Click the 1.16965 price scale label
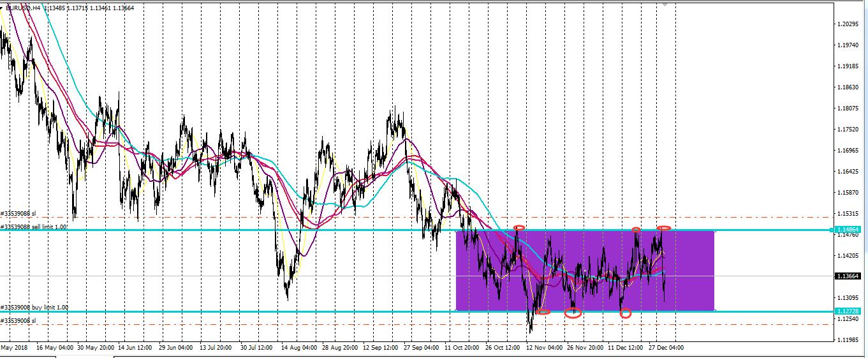This screenshot has height=358, width=868. tap(848, 151)
